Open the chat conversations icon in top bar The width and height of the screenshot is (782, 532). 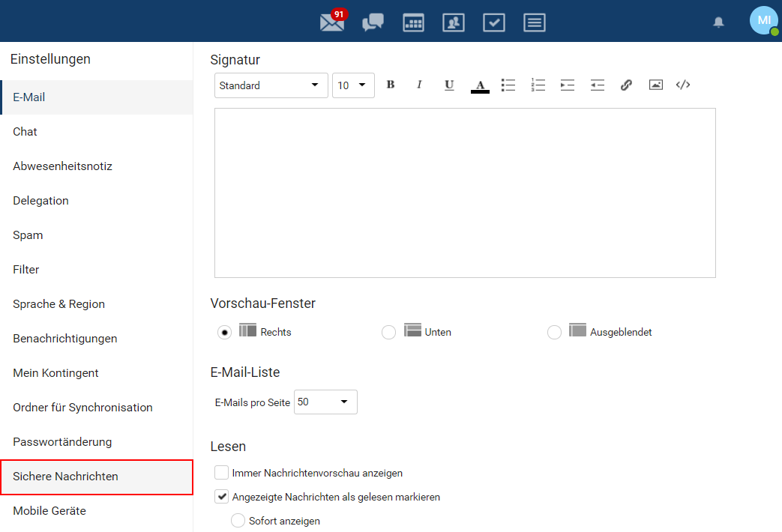(373, 22)
